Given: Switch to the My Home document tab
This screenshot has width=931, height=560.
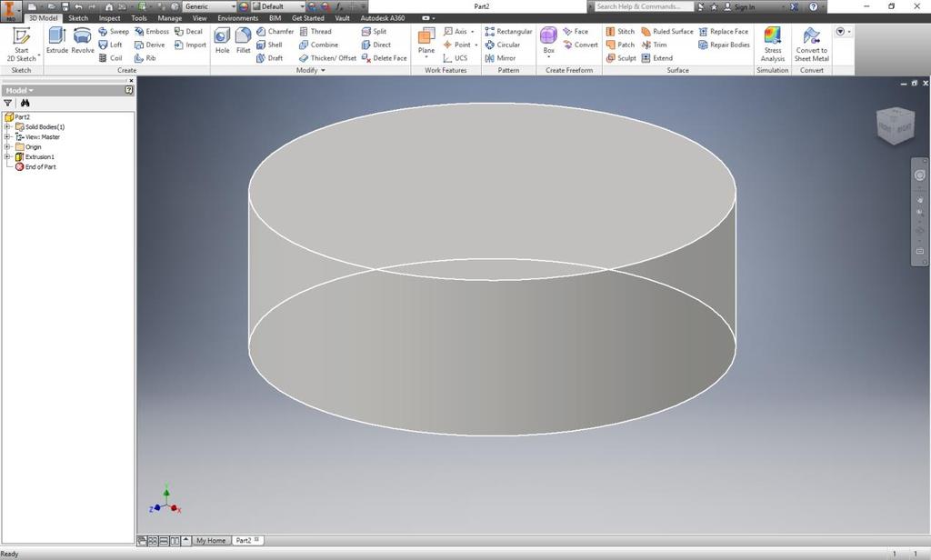Looking at the screenshot, I should [211, 540].
